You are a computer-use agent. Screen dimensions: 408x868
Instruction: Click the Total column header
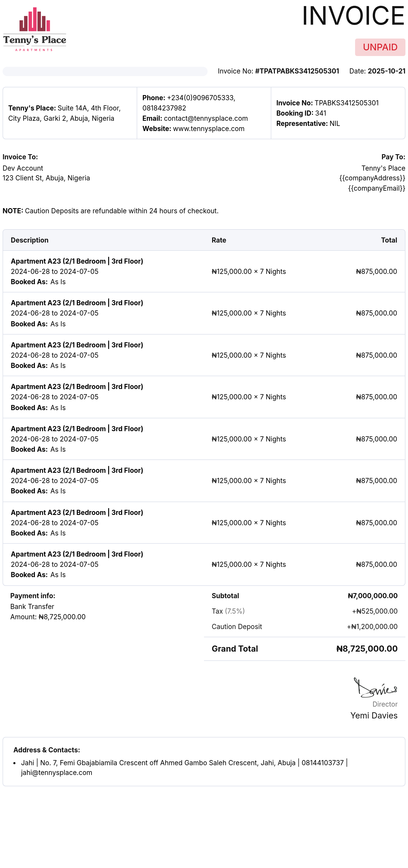click(x=389, y=240)
